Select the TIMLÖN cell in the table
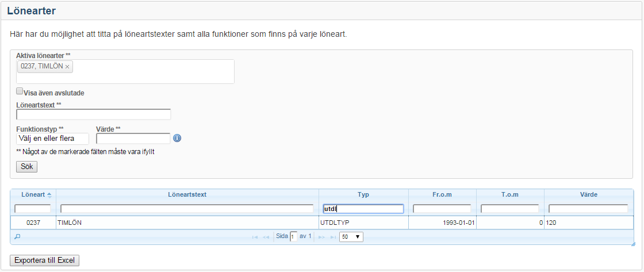Viewport: 644px width, 272px height. (187, 223)
